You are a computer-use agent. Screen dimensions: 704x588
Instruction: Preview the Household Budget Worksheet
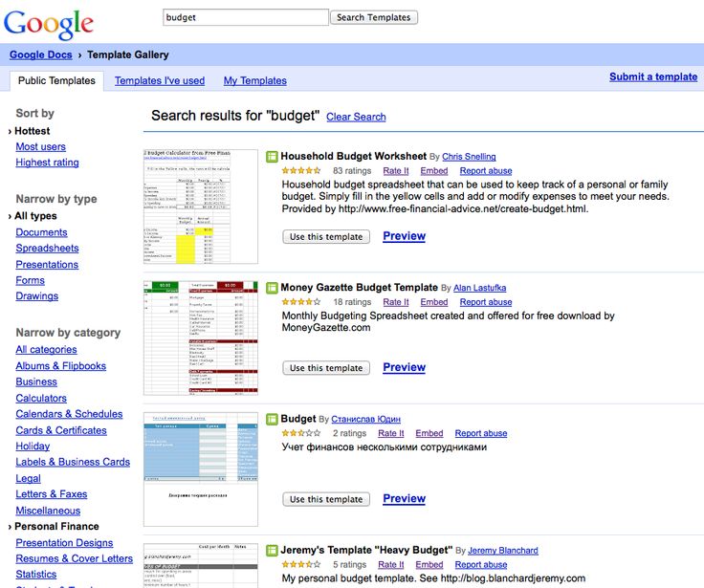[x=404, y=236]
